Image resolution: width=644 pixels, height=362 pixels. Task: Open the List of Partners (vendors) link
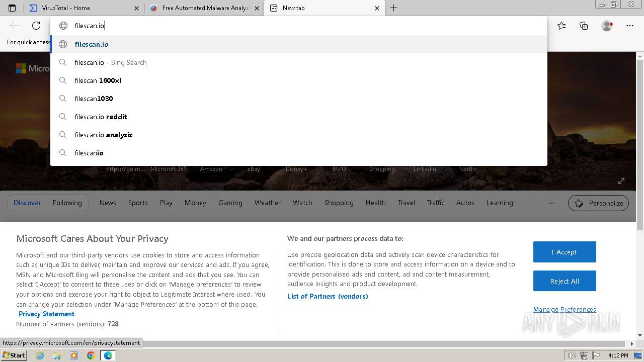[328, 296]
